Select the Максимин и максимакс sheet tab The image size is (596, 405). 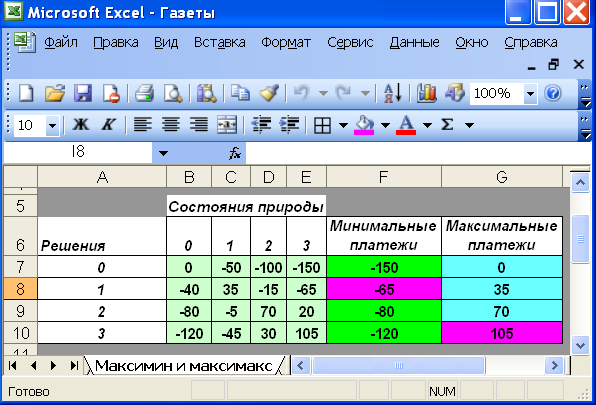pos(184,366)
